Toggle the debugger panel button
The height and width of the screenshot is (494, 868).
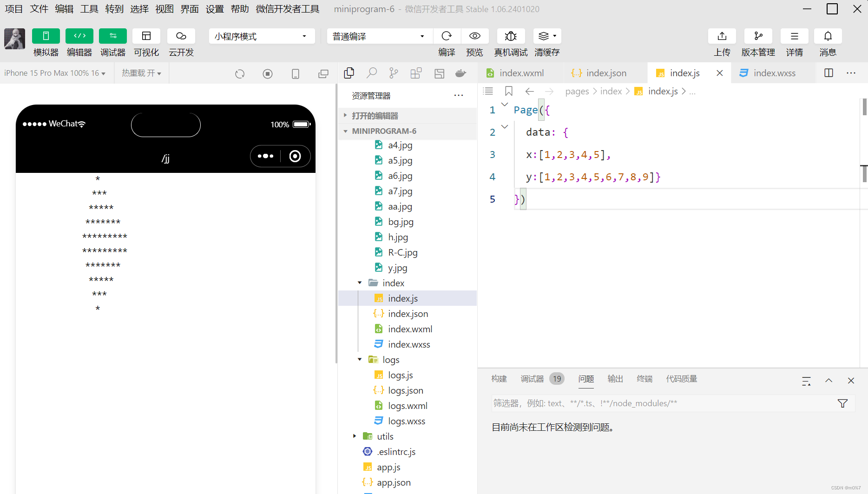click(113, 36)
